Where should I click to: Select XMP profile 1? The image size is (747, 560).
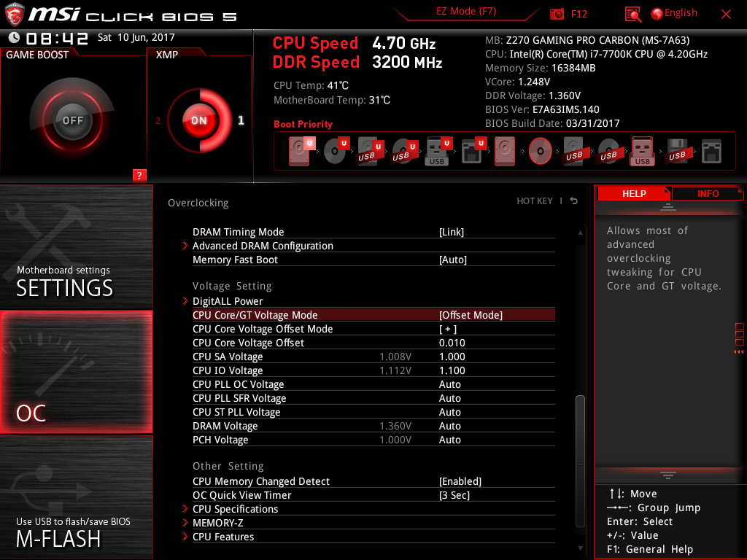[241, 120]
